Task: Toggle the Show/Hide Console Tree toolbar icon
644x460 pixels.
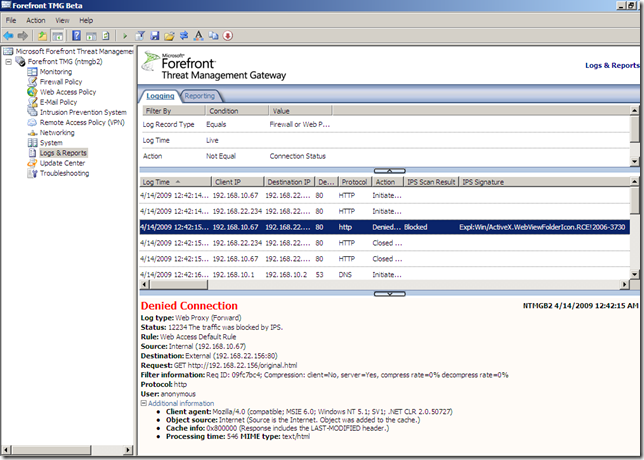Action: point(58,36)
